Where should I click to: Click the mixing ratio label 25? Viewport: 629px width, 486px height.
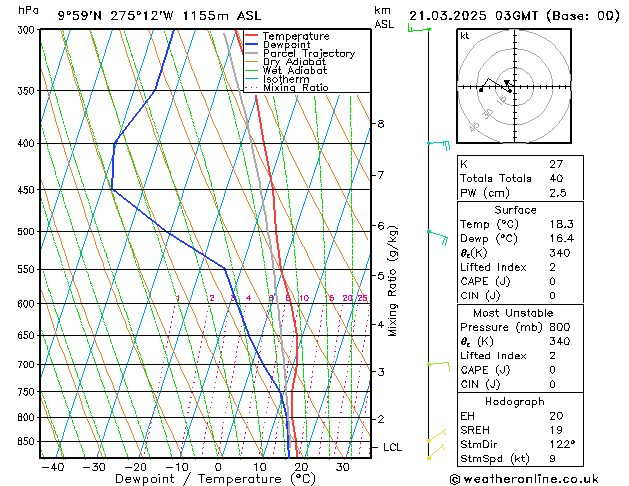(x=362, y=298)
